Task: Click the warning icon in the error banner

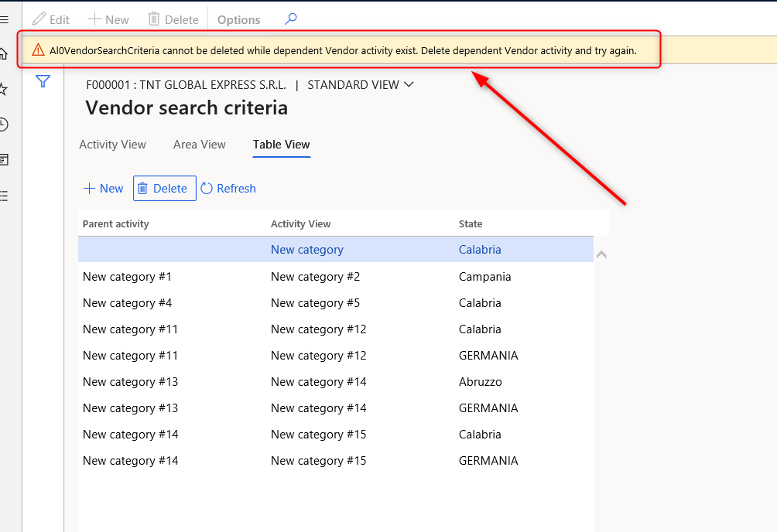Action: 38,50
